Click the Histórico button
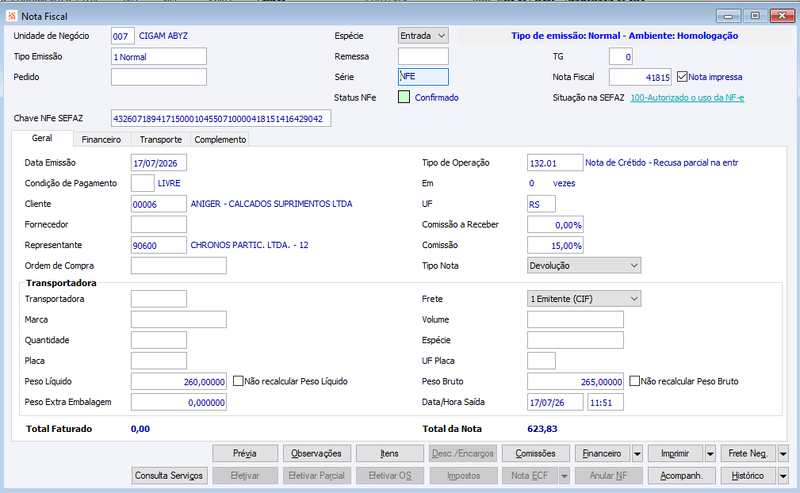This screenshot has width=800, height=493. [x=748, y=475]
